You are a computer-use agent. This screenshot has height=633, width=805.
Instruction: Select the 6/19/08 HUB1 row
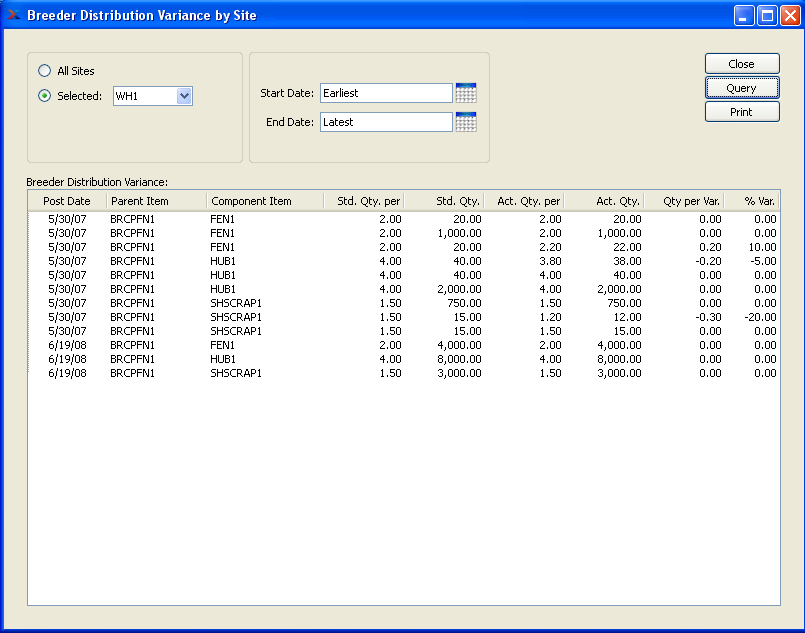[400, 359]
